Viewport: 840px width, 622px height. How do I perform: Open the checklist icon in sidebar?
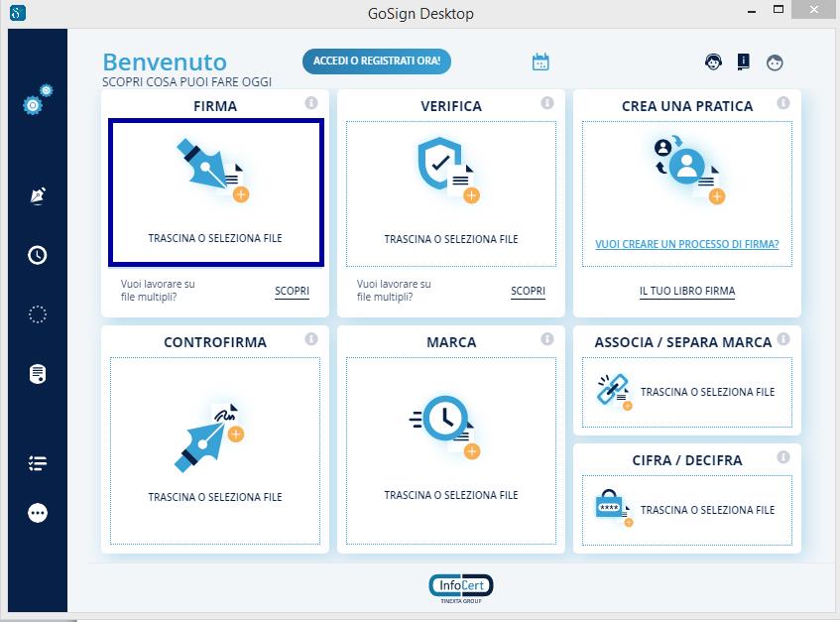tap(38, 463)
